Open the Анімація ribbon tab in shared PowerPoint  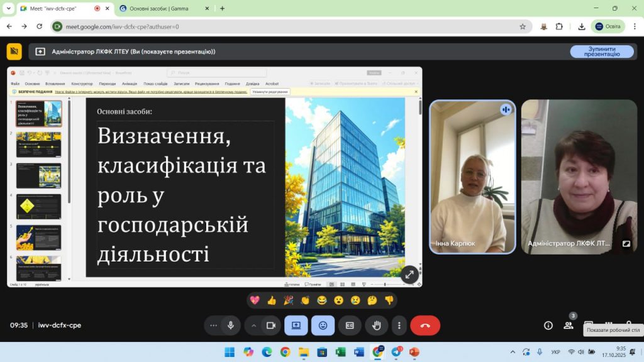point(130,84)
